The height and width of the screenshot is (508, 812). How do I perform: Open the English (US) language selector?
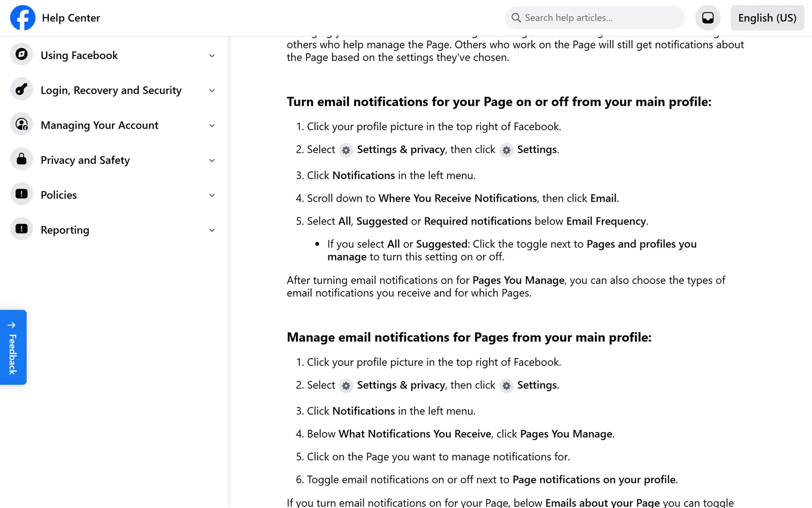tap(767, 18)
